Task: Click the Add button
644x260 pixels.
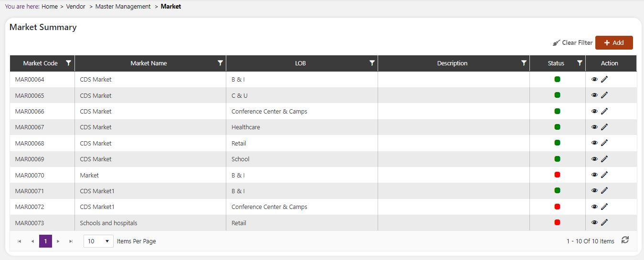Action: (613, 42)
